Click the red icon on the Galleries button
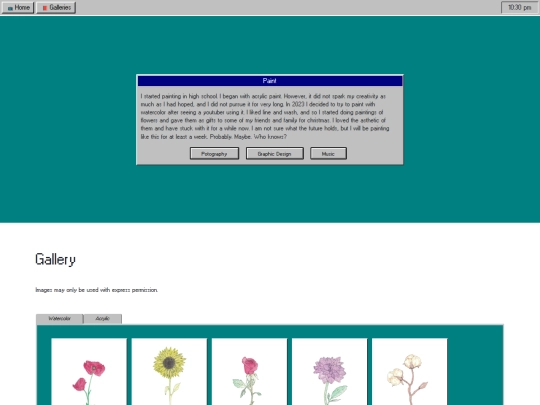The width and height of the screenshot is (540, 405). [x=45, y=8]
